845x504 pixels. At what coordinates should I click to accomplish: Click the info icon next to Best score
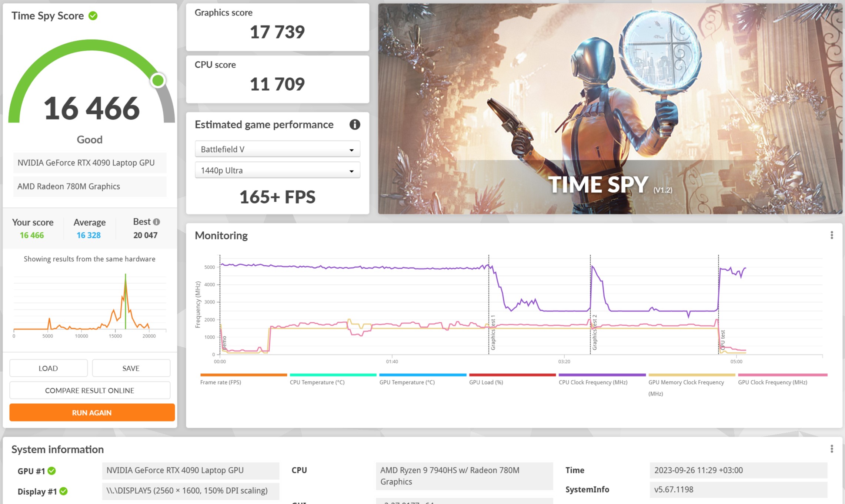tap(157, 222)
